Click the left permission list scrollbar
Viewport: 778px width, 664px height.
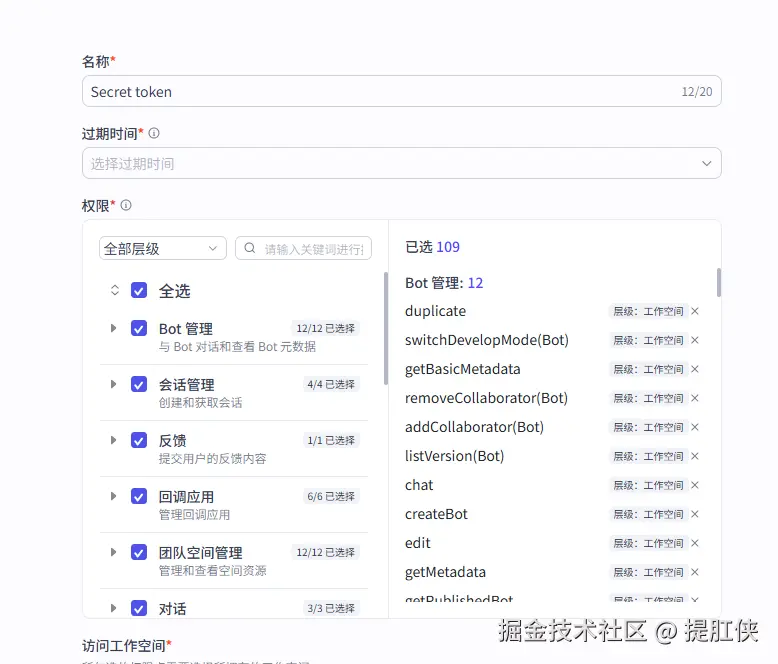[x=386, y=329]
